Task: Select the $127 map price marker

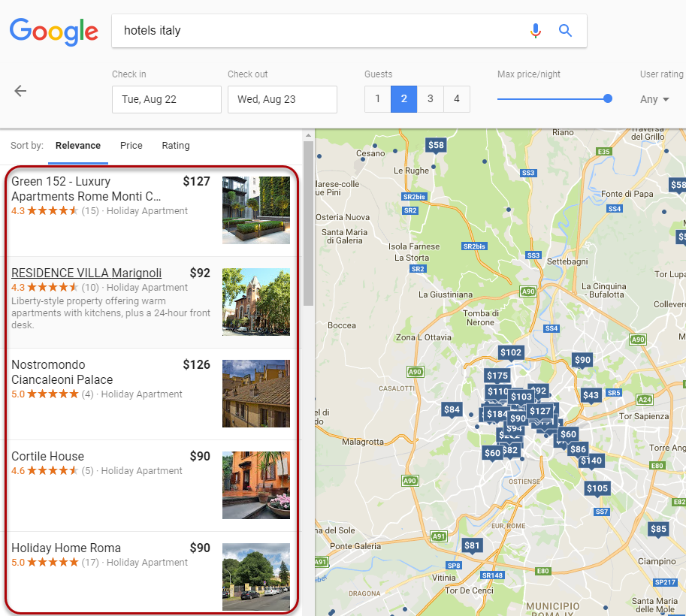Action: pos(540,411)
